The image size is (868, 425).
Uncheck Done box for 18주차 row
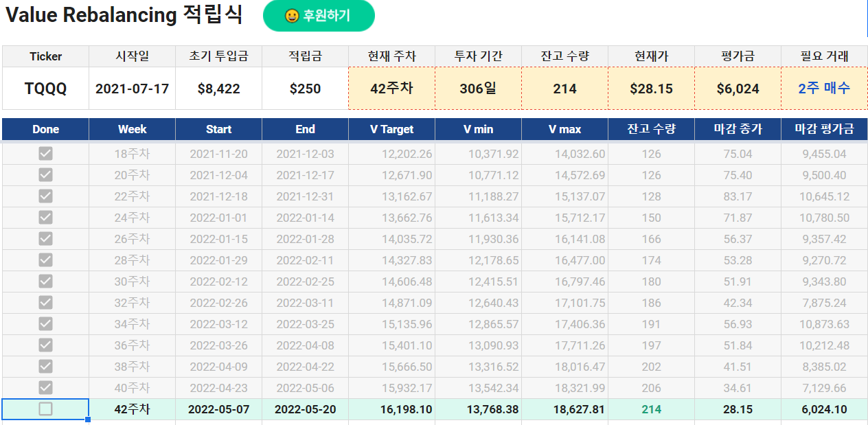tap(45, 154)
